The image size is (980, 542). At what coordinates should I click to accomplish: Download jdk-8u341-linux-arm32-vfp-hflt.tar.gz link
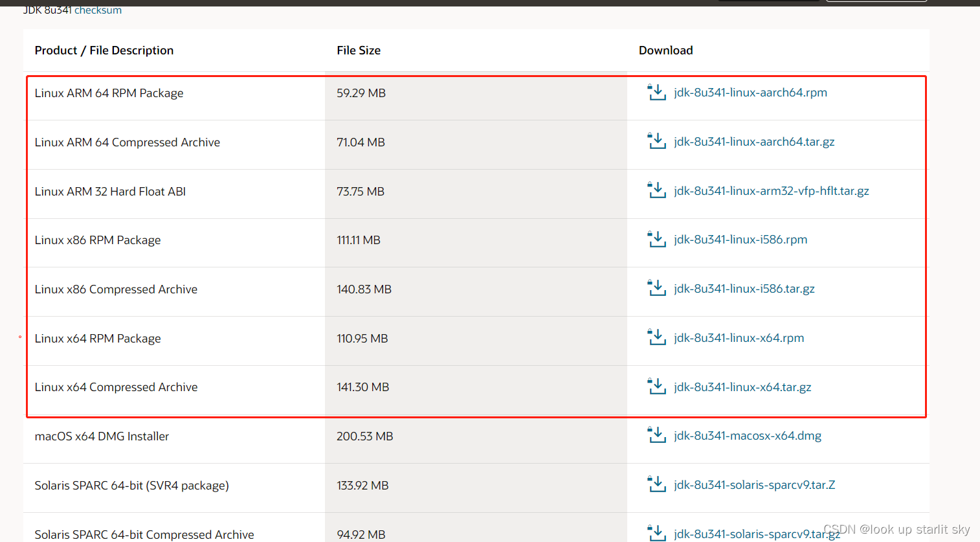coord(772,191)
